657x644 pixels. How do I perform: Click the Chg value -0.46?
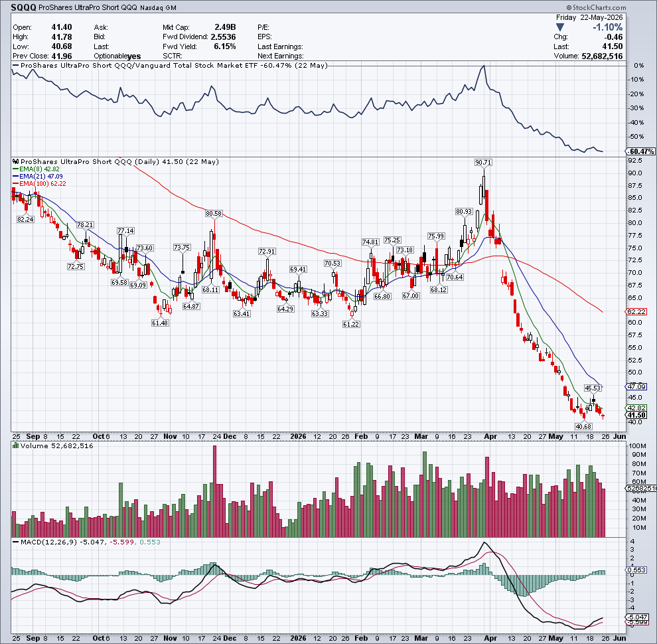tap(615, 37)
